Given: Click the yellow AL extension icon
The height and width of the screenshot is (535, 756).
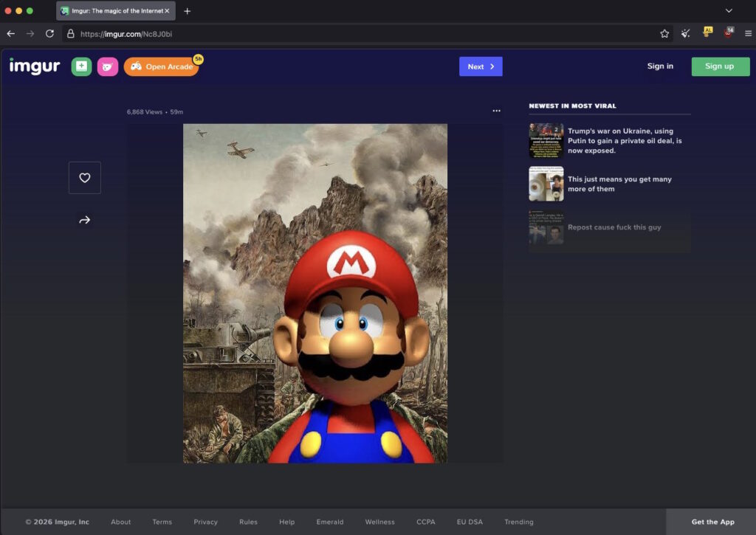Looking at the screenshot, I should [x=707, y=32].
